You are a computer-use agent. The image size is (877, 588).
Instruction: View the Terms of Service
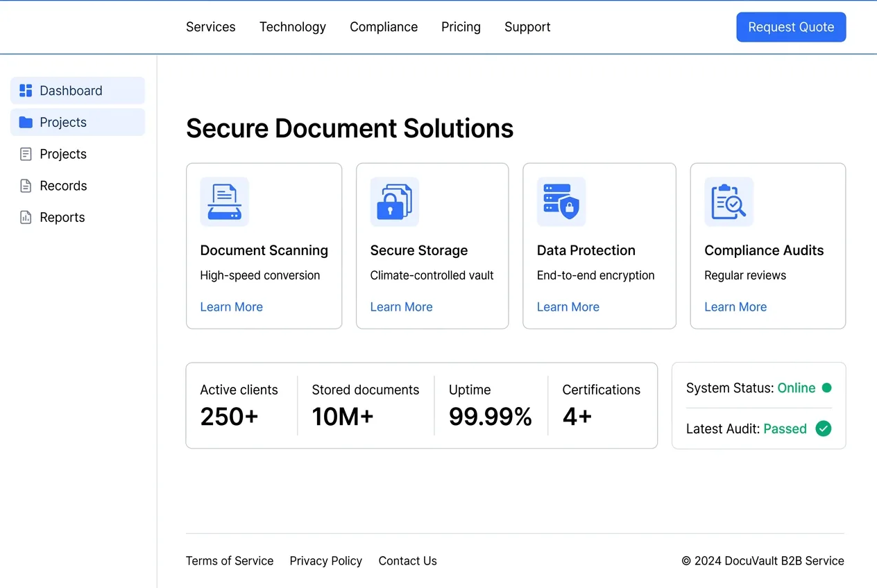click(230, 561)
